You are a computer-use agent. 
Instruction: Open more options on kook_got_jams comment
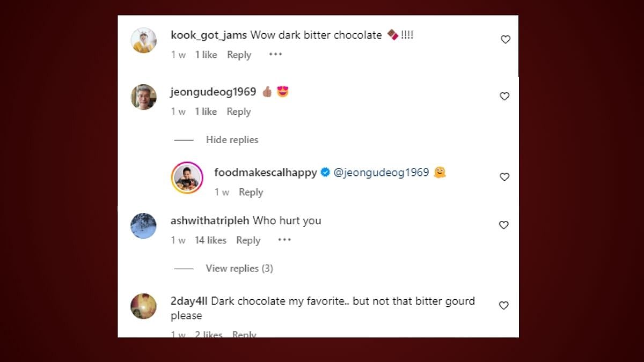(275, 55)
